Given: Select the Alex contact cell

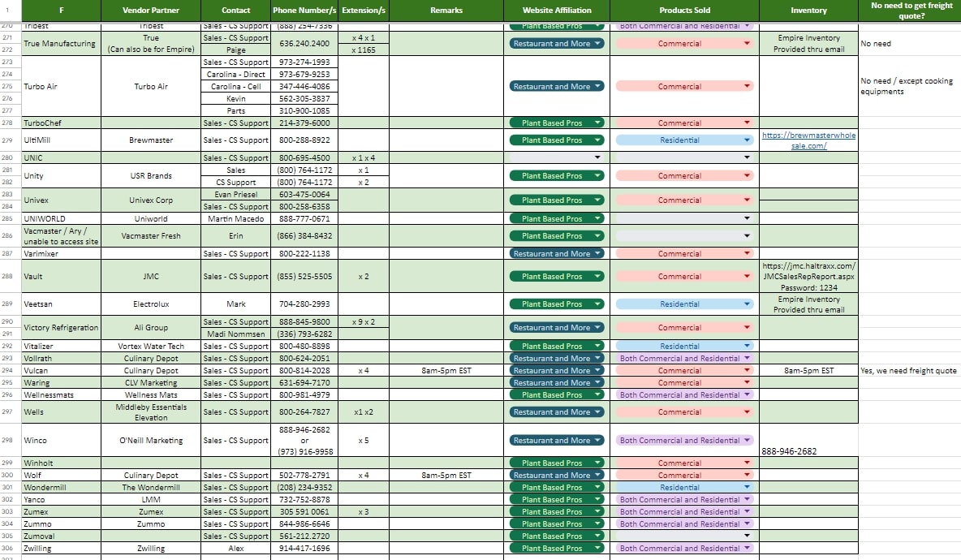Looking at the screenshot, I should pos(236,549).
